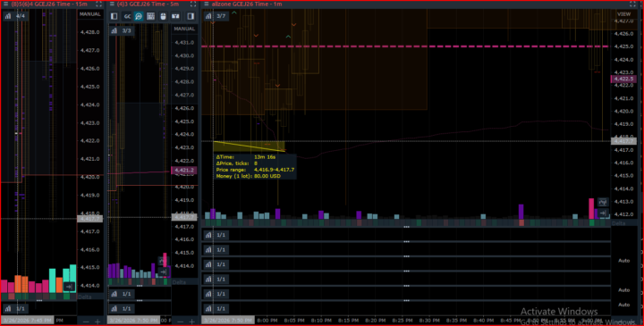
Task: Expand the 3/7 indicators badge on 1m chart
Action: (216, 16)
